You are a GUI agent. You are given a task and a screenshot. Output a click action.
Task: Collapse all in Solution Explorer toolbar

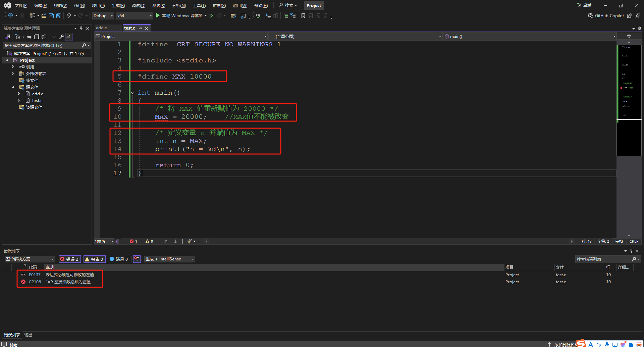(37, 37)
